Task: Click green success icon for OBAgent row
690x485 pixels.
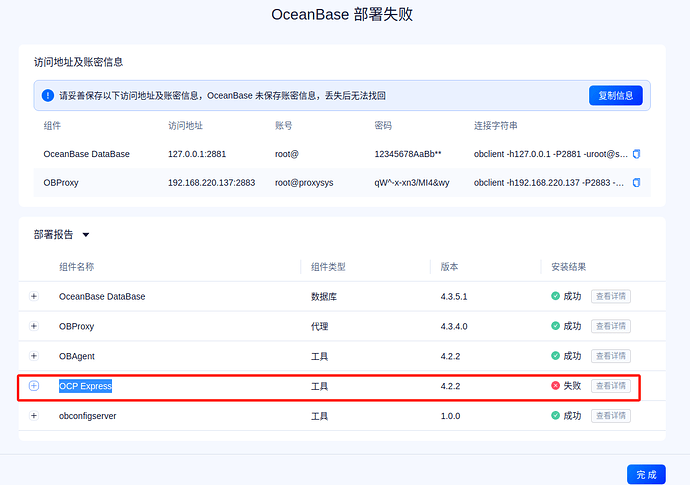Action: click(555, 356)
